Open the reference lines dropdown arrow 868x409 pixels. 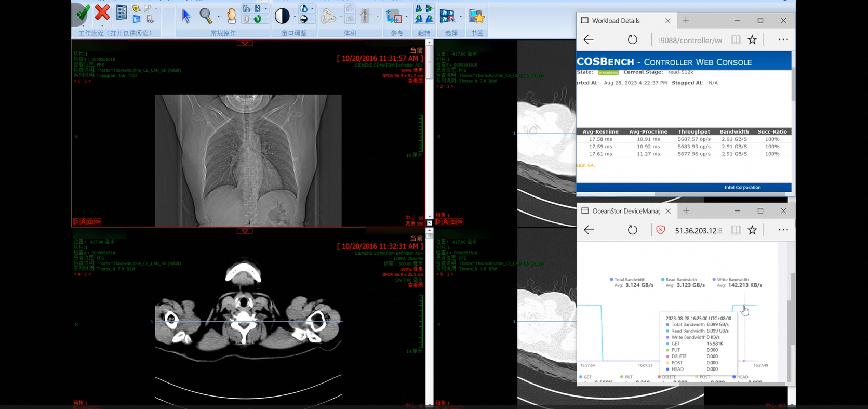[406, 16]
